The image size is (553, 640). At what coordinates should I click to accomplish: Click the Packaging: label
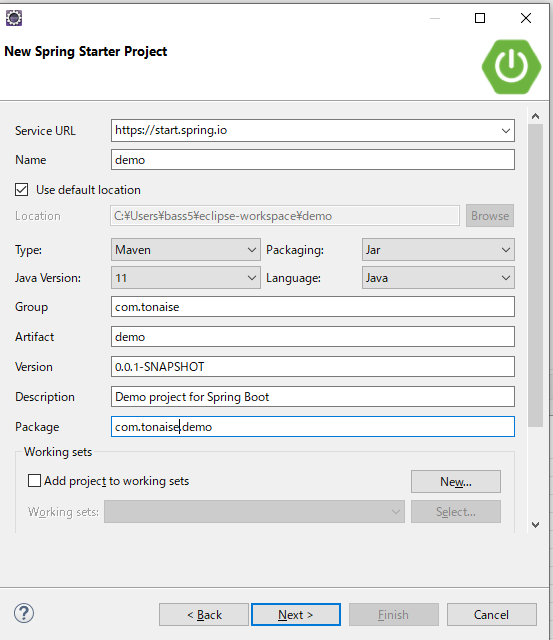295,250
